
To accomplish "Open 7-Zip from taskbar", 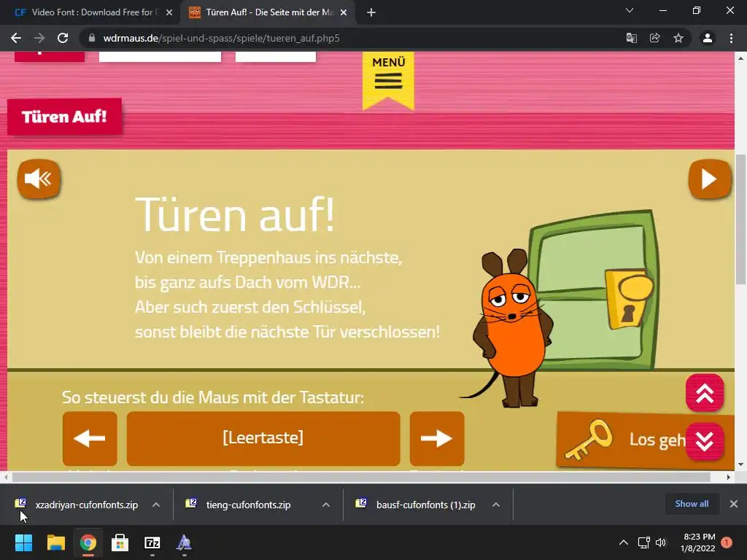I will tap(152, 542).
